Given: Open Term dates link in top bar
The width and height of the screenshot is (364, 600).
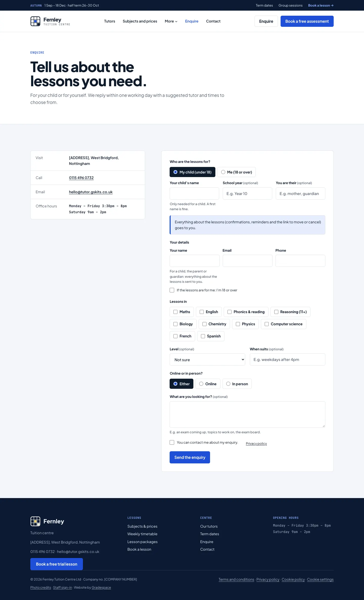Looking at the screenshot, I should 264,5.
